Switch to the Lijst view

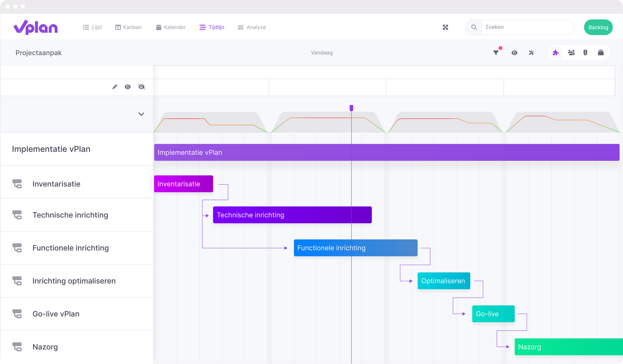(93, 27)
